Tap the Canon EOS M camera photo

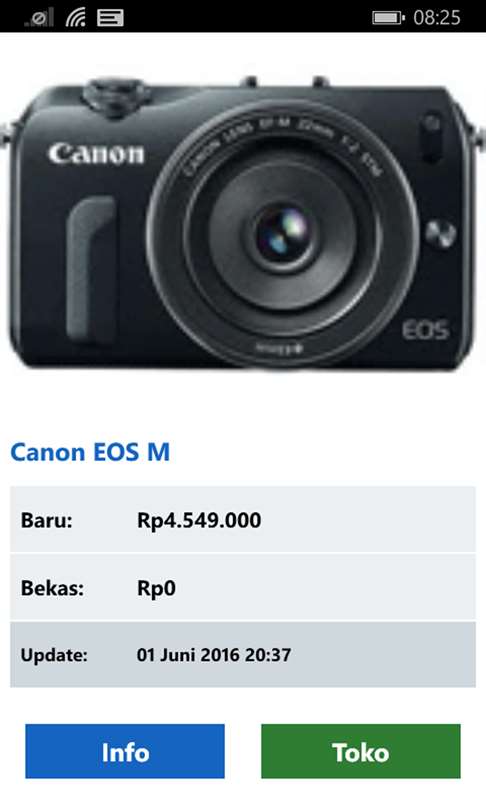click(243, 223)
